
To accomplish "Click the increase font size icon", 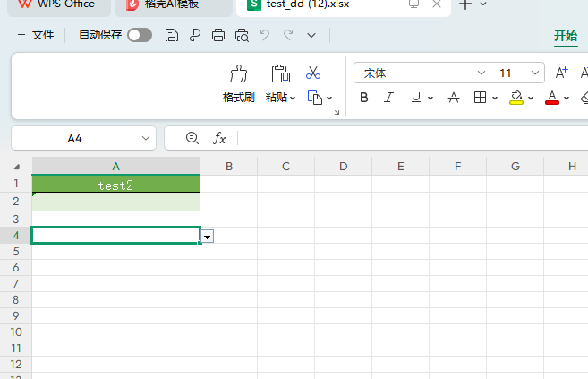I will point(562,73).
